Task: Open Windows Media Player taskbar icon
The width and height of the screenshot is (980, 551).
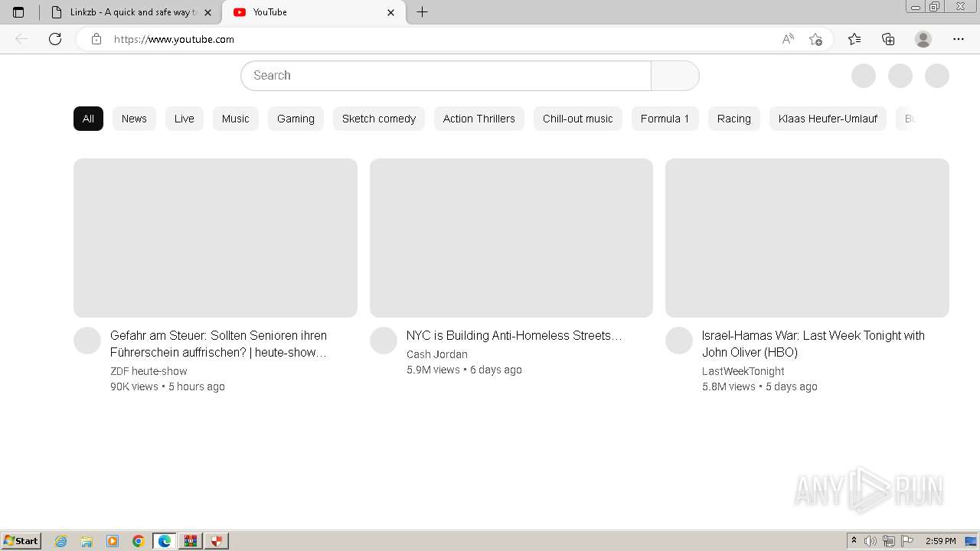Action: tap(113, 541)
